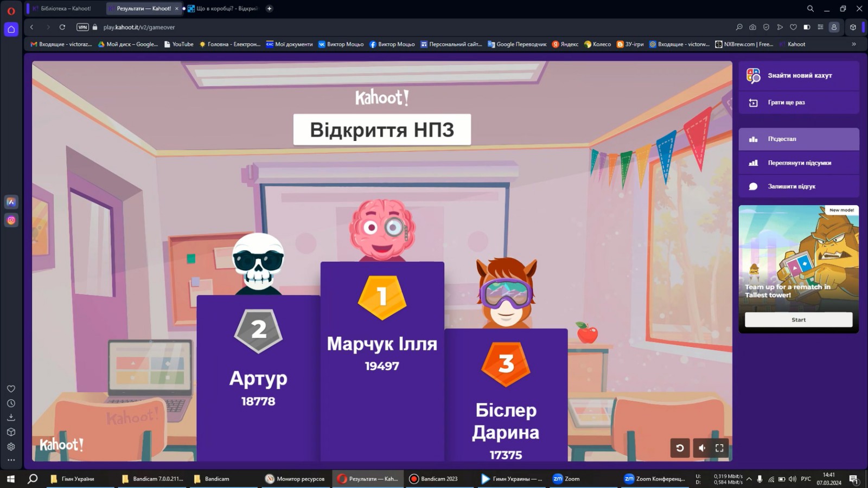Mute the Kahoot podium sound
The image size is (868, 488).
[x=701, y=448]
